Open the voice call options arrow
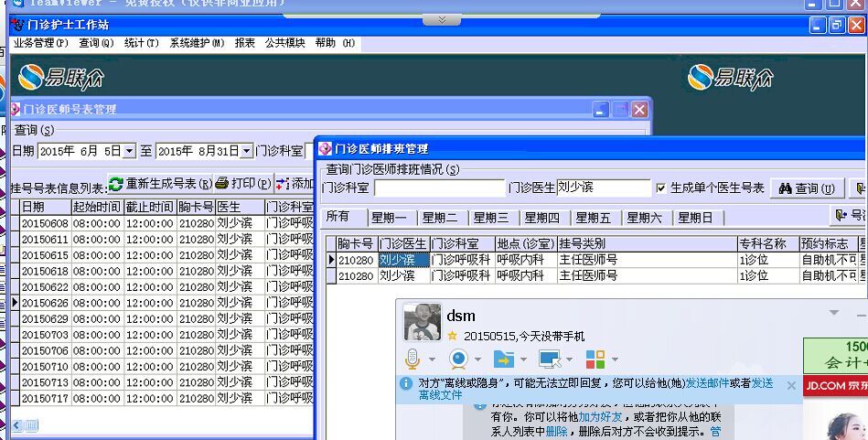 [x=432, y=360]
